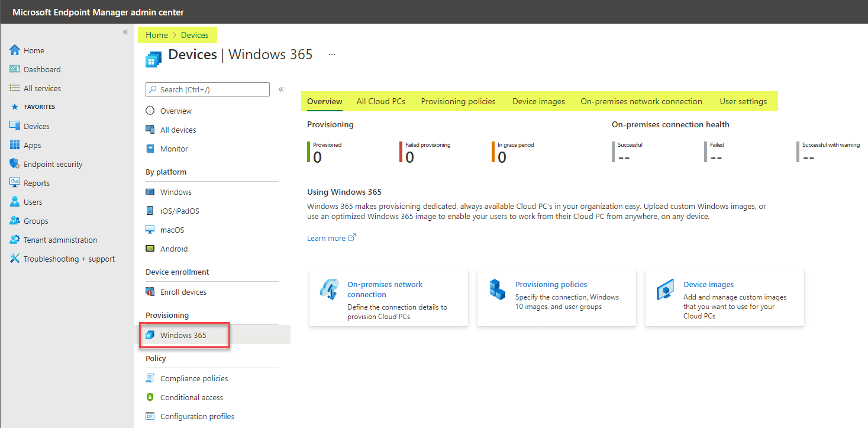Switch to the All Cloud PCs tab

pyautogui.click(x=380, y=101)
